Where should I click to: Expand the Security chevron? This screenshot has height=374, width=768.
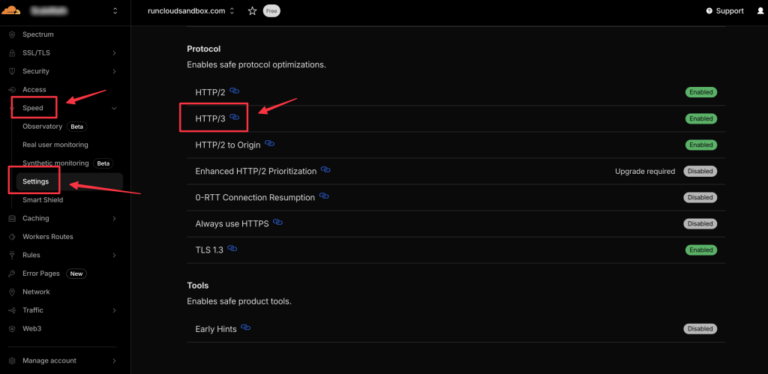tap(114, 71)
